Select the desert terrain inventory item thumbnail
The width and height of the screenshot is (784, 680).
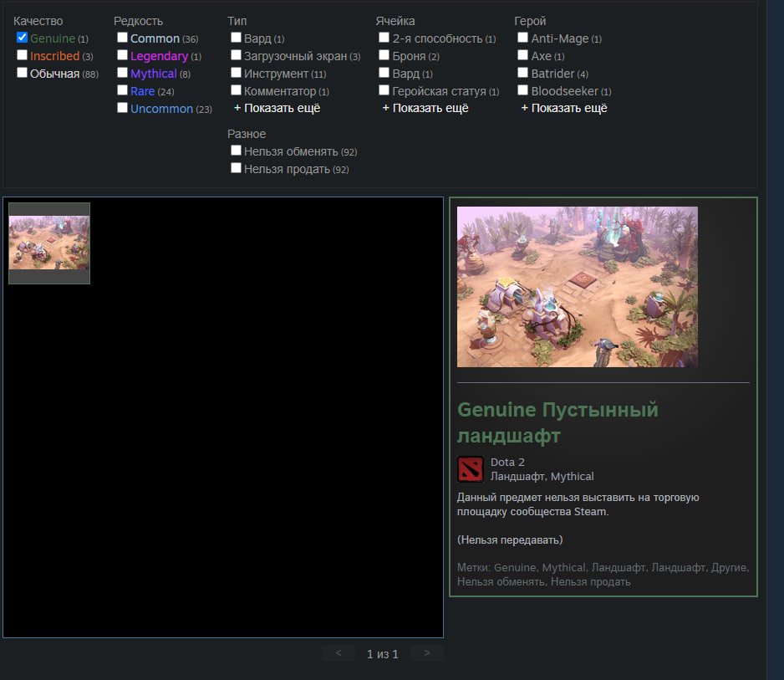pos(49,243)
